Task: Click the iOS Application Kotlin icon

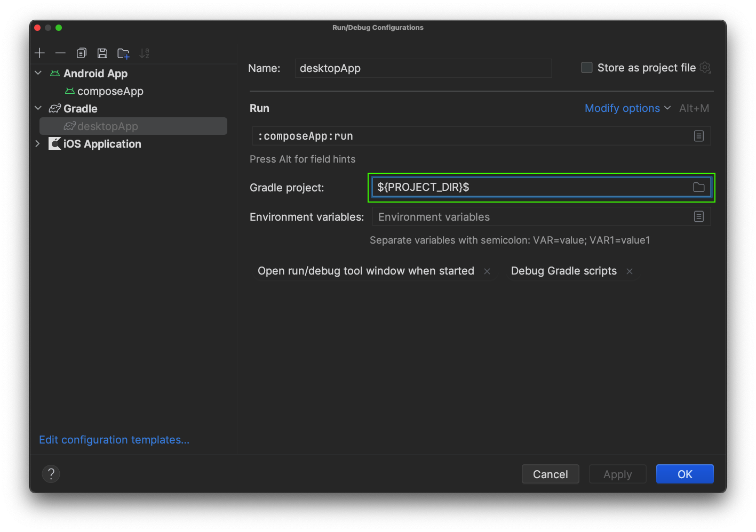Action: [55, 143]
